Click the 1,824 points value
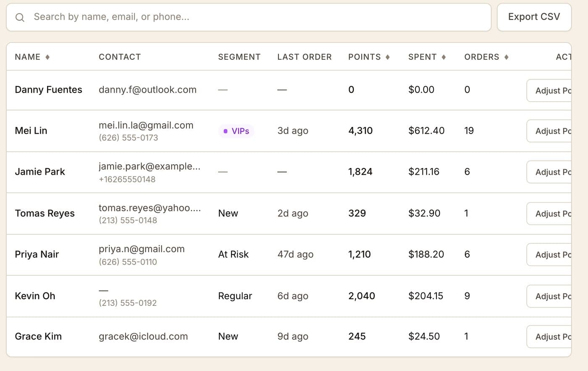Screen dimensions: 588x371 tap(360, 171)
